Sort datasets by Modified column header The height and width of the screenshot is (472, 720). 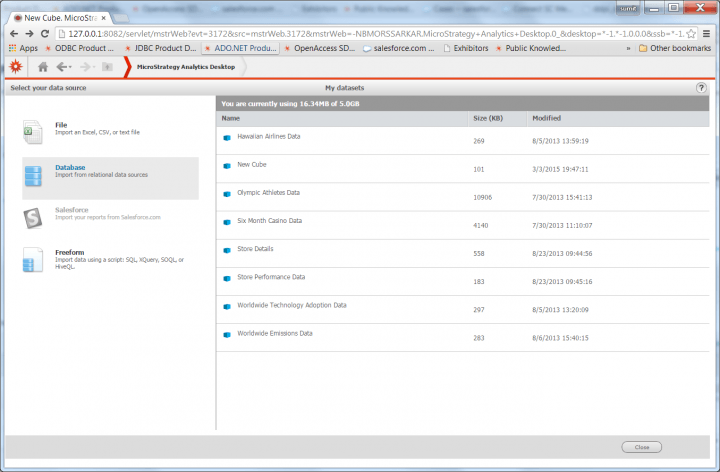546,118
